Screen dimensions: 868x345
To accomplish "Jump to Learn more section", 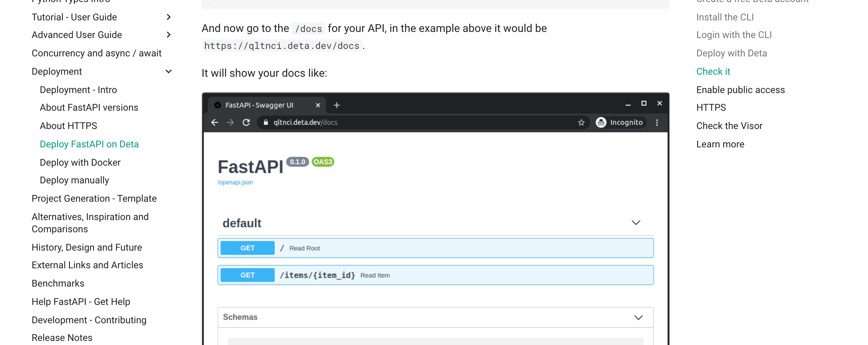I will coord(720,144).
